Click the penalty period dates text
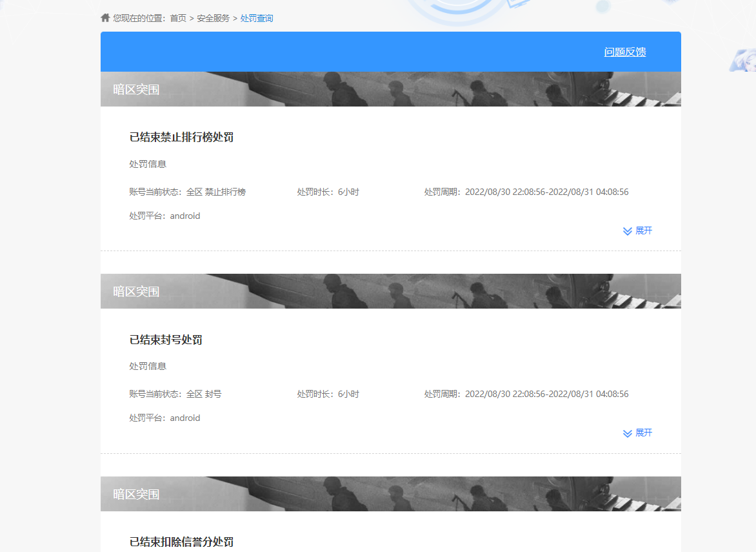This screenshot has width=756, height=552. click(x=546, y=192)
